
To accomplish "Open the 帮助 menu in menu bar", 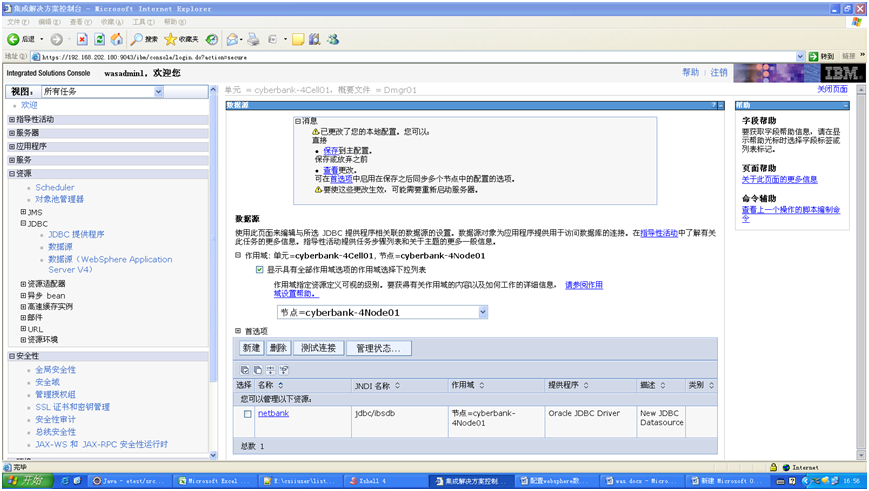I will [175, 22].
